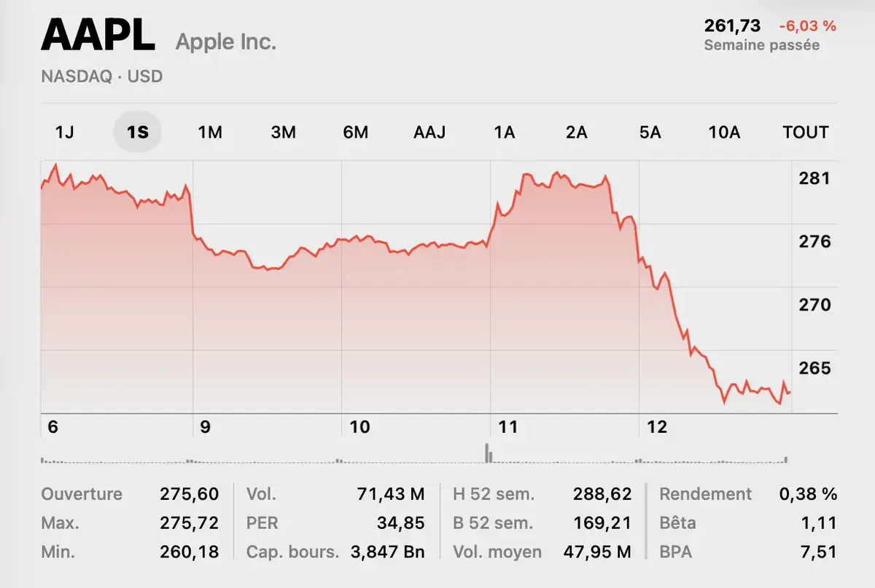Select the 2A two-year range
Image resolution: width=875 pixels, height=588 pixels.
[x=576, y=132]
